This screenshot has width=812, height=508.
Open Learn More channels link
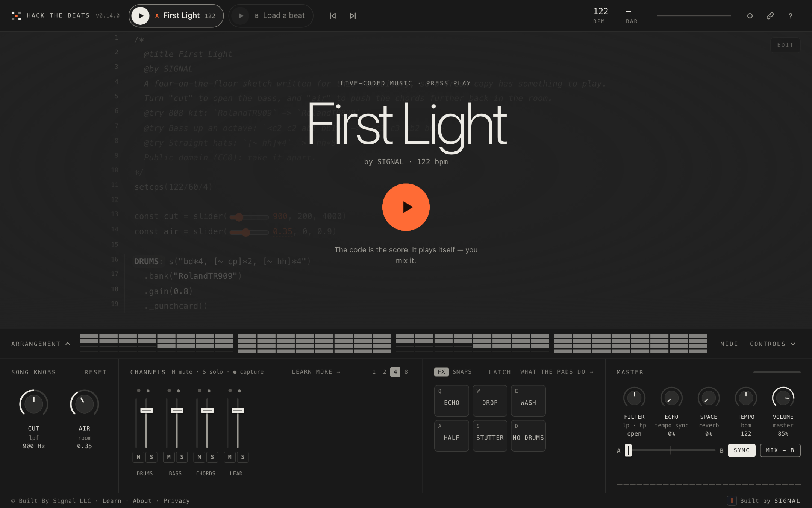coord(316,372)
